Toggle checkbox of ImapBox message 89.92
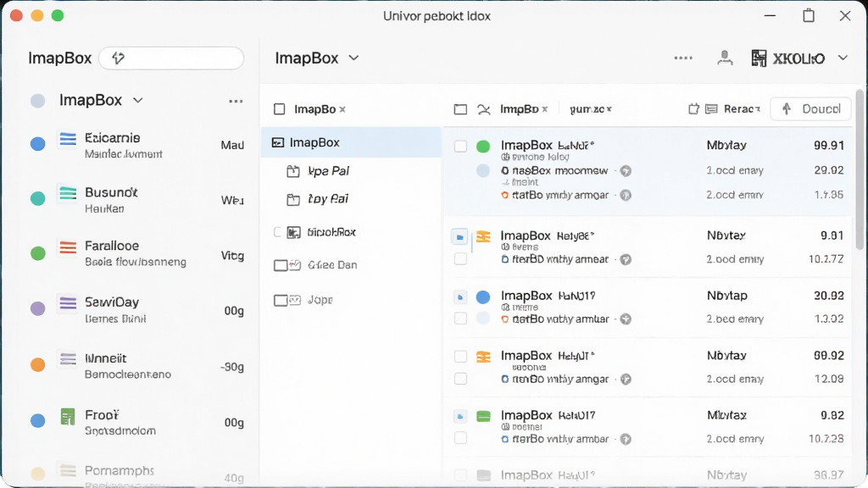The image size is (868, 488). coord(460,357)
